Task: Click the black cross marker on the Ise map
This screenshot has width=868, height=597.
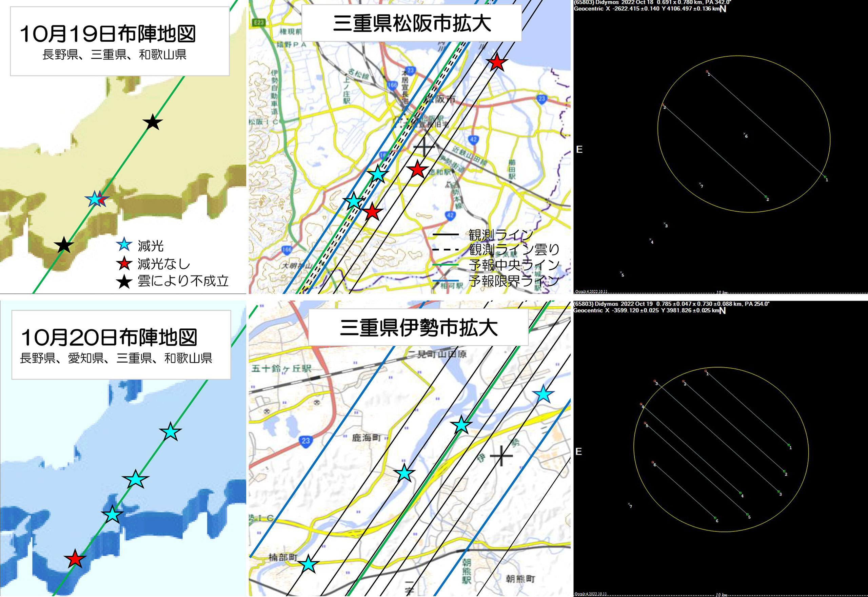Action: click(x=501, y=456)
